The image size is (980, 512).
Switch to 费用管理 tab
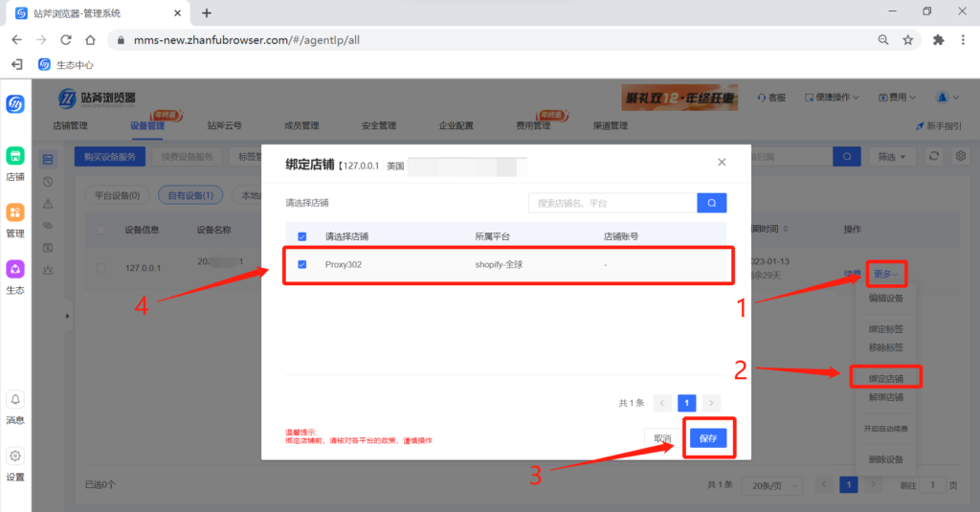533,125
